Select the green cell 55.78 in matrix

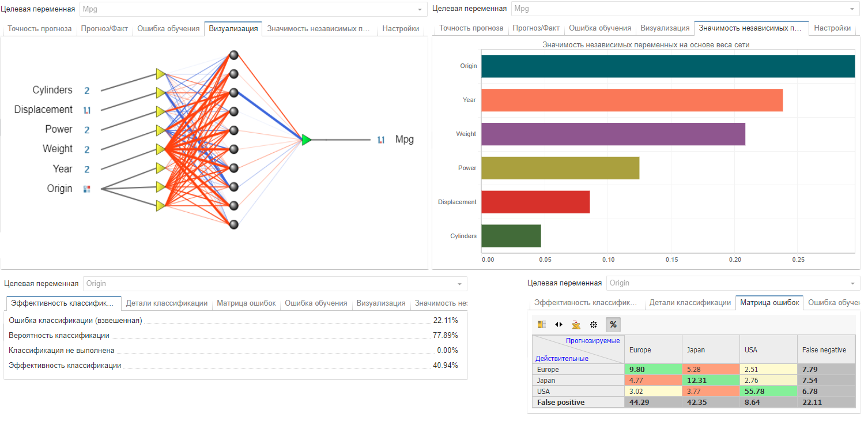768,392
